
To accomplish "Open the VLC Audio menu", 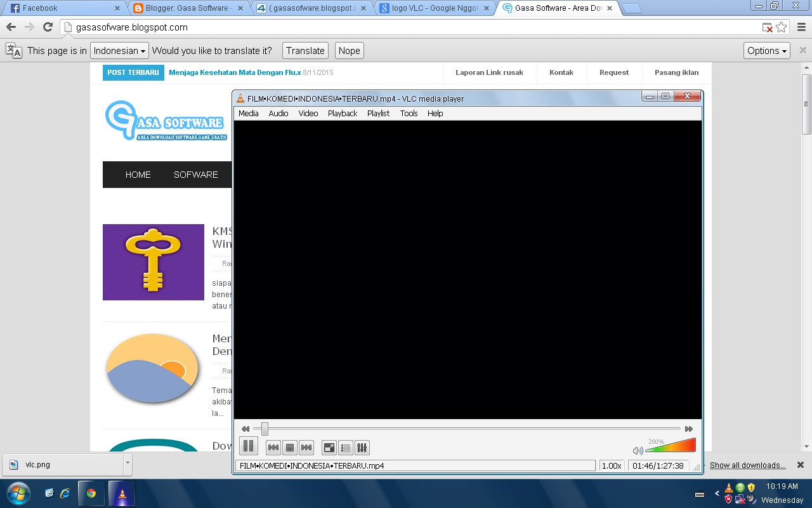I will point(278,113).
